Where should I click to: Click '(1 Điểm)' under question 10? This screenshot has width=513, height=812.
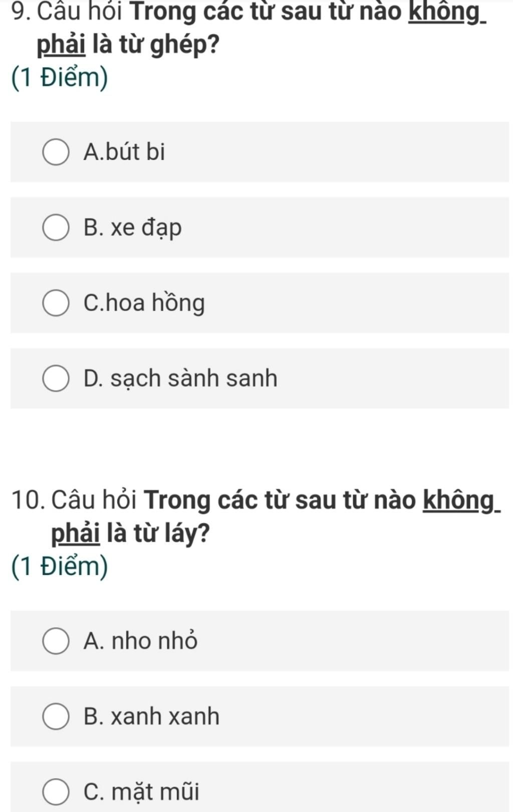click(59, 567)
